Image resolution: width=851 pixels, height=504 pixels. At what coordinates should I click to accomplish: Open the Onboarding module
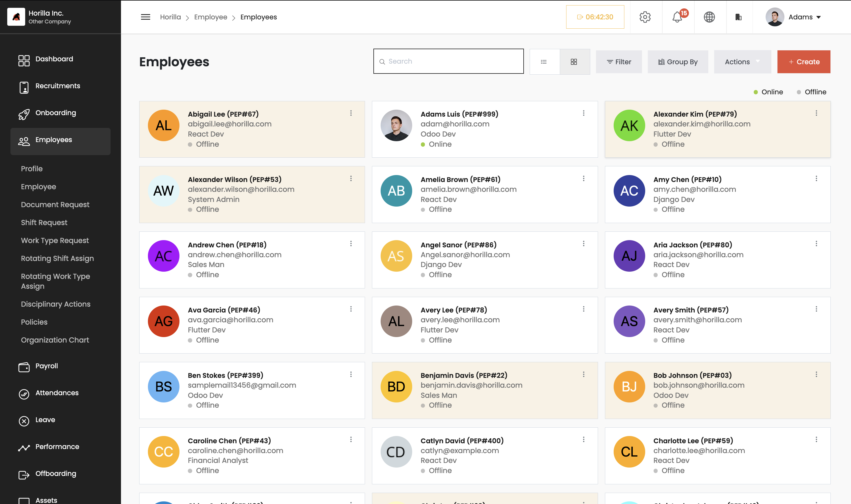56,113
